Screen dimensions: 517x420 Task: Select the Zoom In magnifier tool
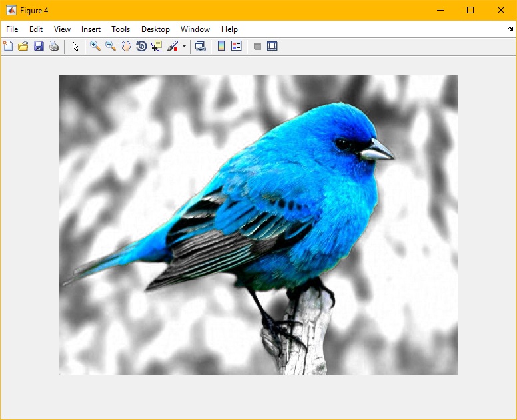click(x=95, y=46)
